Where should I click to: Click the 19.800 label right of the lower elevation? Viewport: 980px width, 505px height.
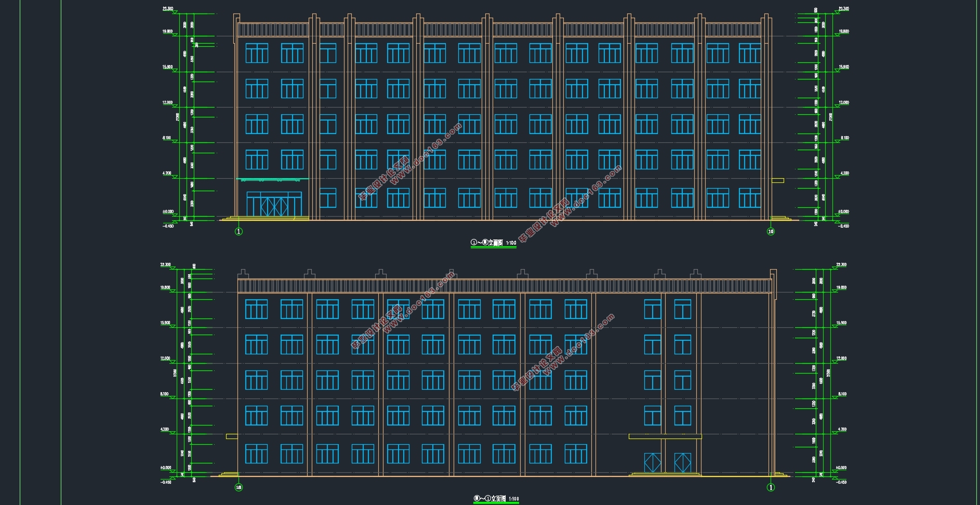click(x=841, y=287)
